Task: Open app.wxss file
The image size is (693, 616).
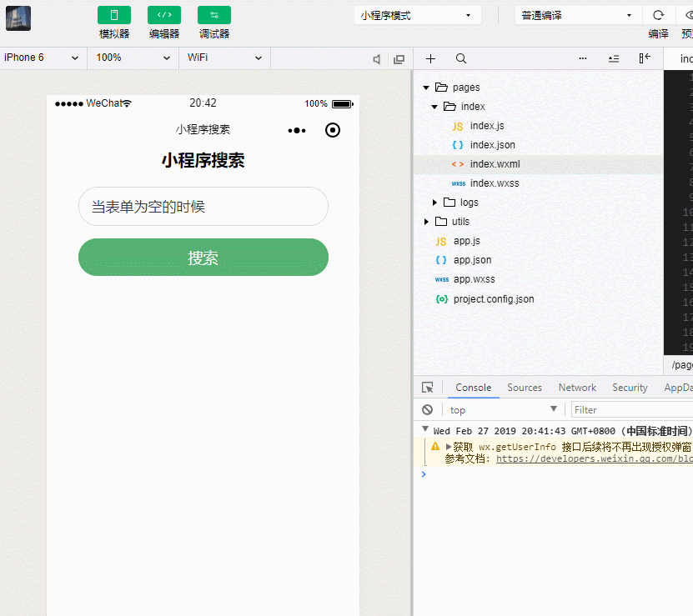Action: tap(474, 279)
